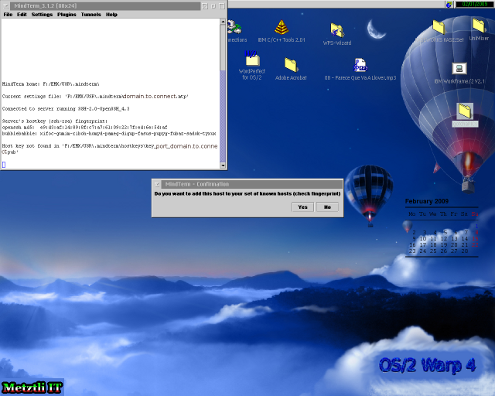Select the Adobe Acrobat folder icon

click(291, 65)
